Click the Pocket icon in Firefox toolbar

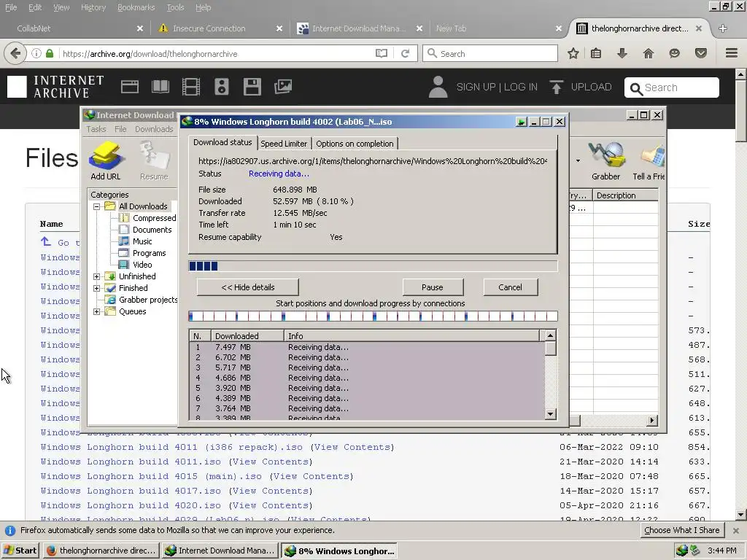(x=701, y=53)
